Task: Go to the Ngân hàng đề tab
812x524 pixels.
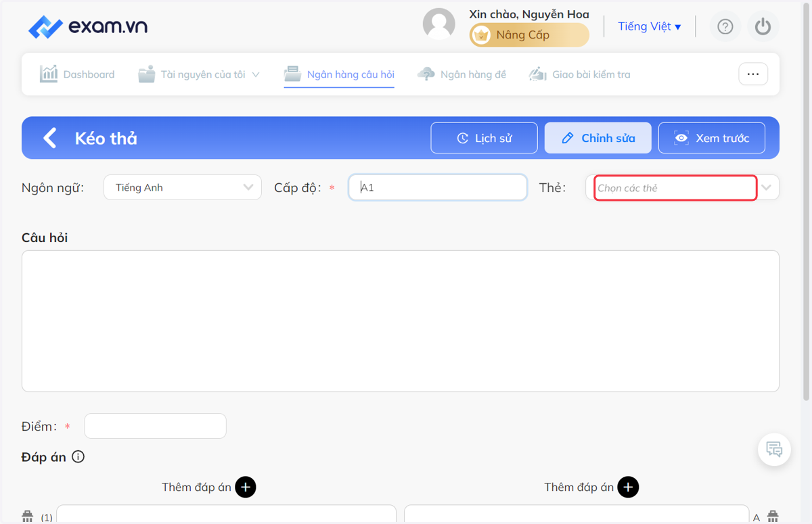Action: point(461,74)
